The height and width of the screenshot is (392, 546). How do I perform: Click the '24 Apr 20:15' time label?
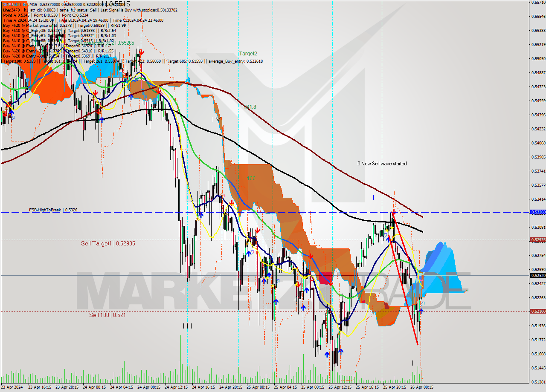[231, 387]
